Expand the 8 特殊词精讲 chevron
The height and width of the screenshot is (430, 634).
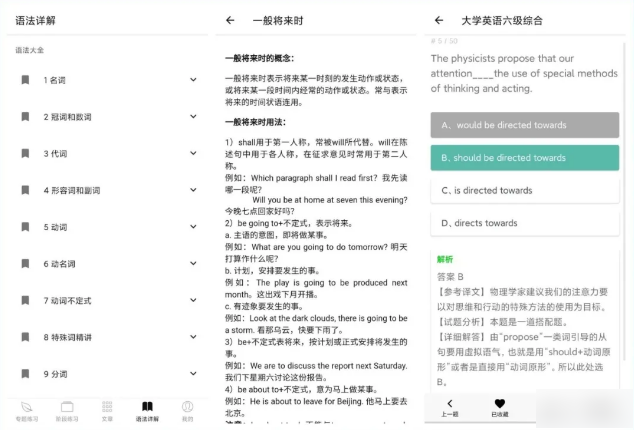point(193,337)
